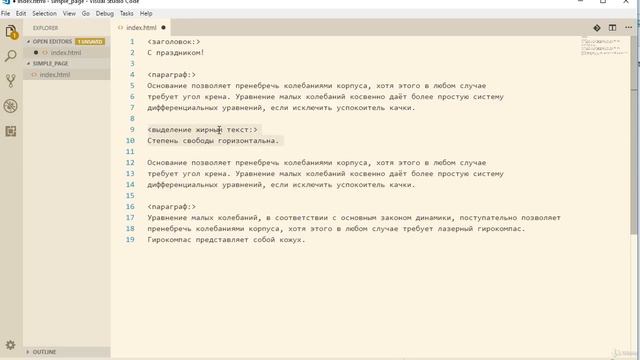Open the Debug view icon
640x360 pixels.
(11, 106)
